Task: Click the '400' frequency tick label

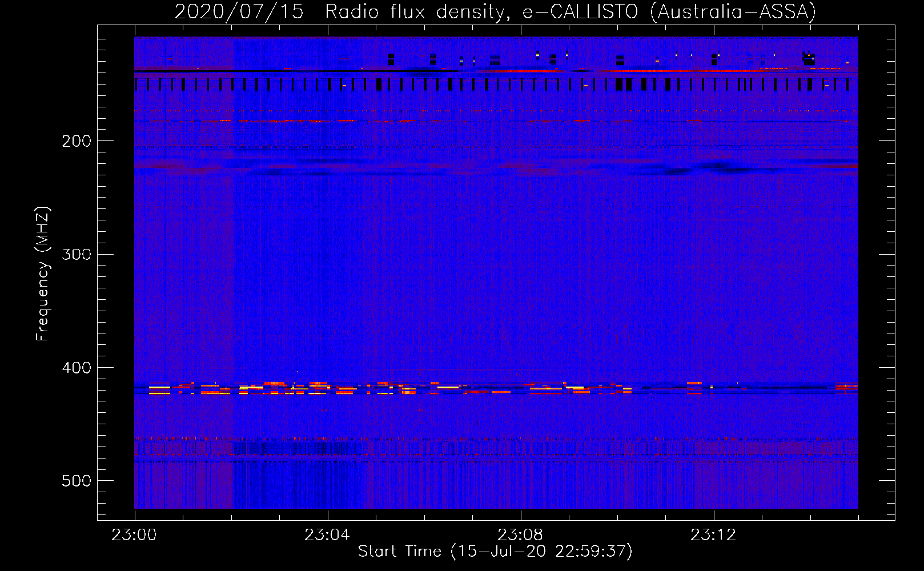Action: pos(77,368)
